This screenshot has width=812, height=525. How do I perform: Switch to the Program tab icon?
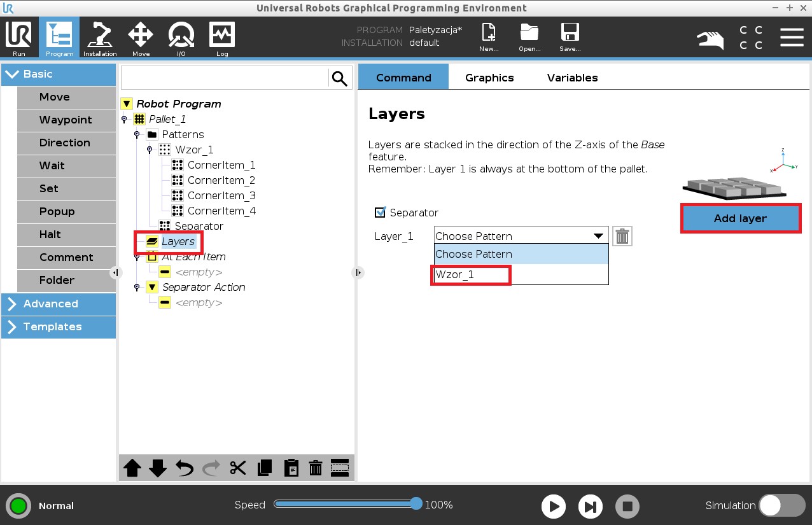(59, 37)
